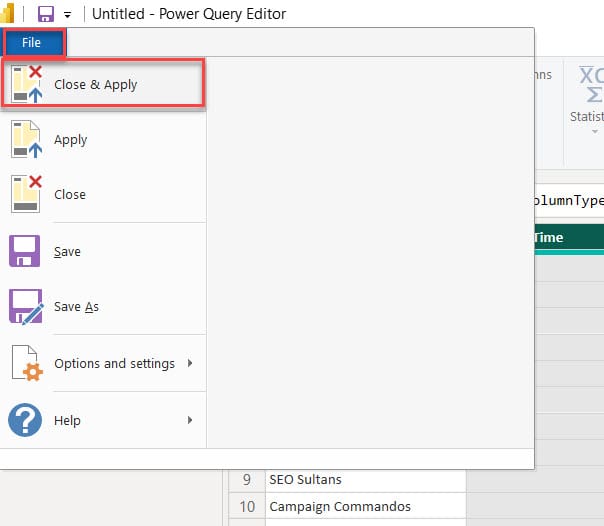Click the Power BI logo icon
Image resolution: width=604 pixels, height=526 pixels.
[x=8, y=13]
